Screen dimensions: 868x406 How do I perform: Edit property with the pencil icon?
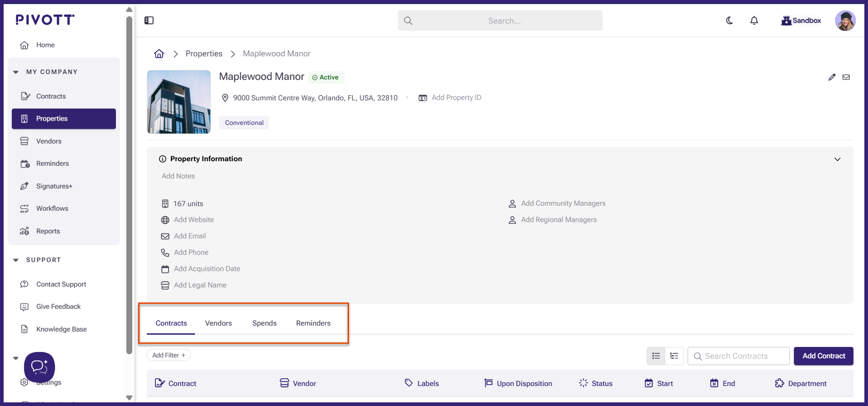(832, 77)
